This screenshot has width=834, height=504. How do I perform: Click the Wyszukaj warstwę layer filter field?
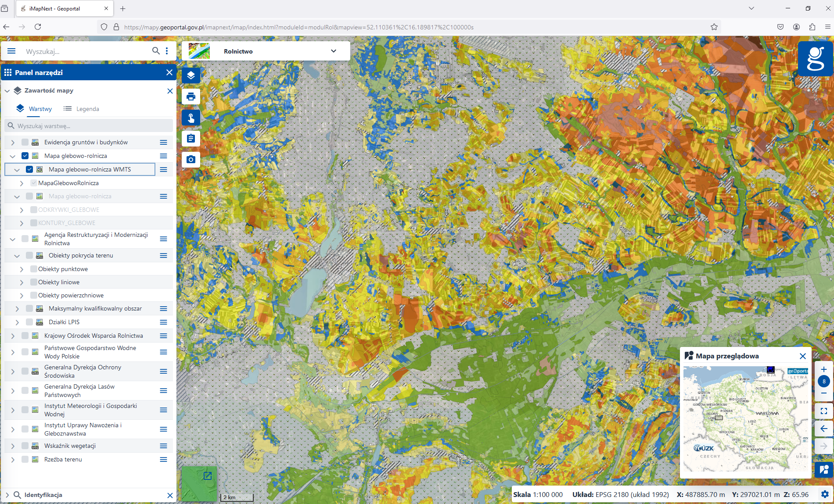click(x=89, y=126)
